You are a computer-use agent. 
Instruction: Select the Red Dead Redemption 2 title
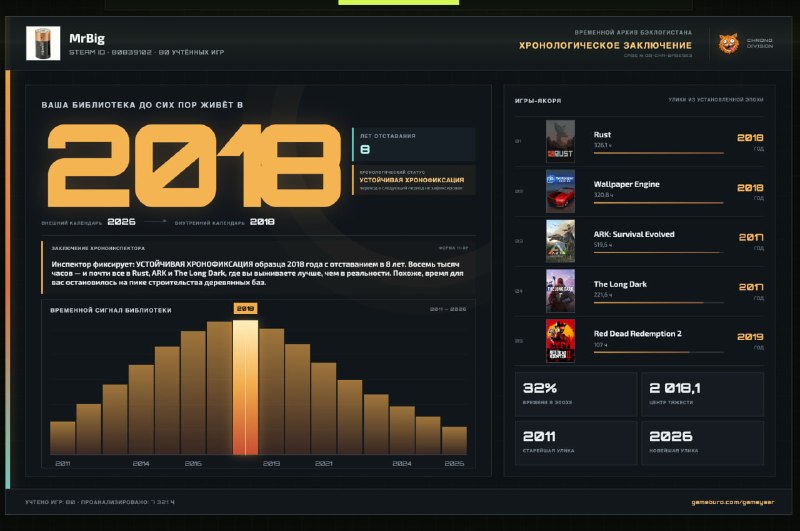pos(638,334)
